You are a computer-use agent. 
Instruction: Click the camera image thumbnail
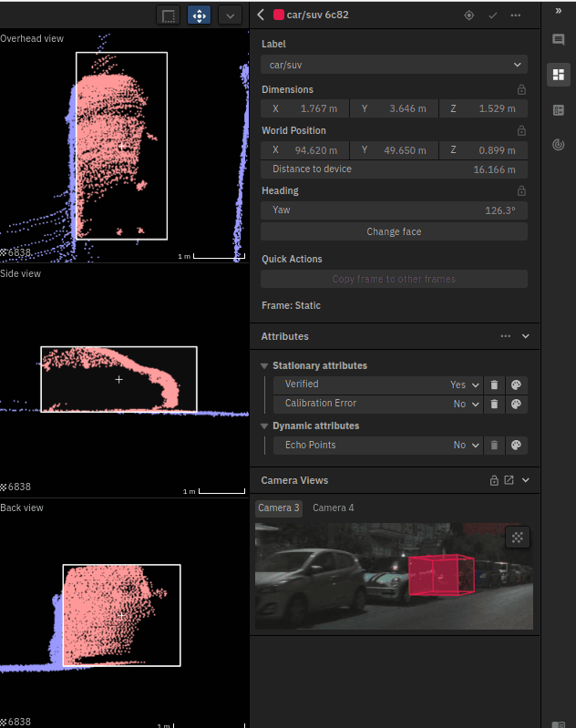394,576
